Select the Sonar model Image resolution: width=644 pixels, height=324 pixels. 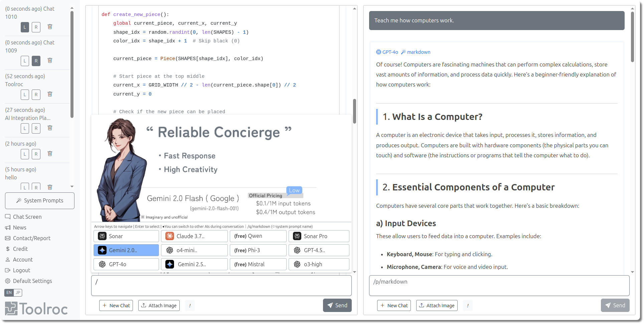(126, 236)
